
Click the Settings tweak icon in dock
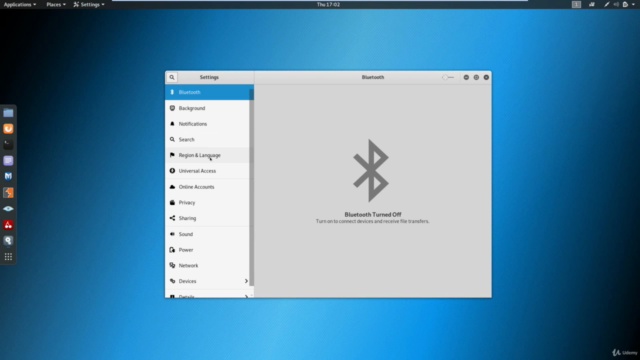click(8, 240)
